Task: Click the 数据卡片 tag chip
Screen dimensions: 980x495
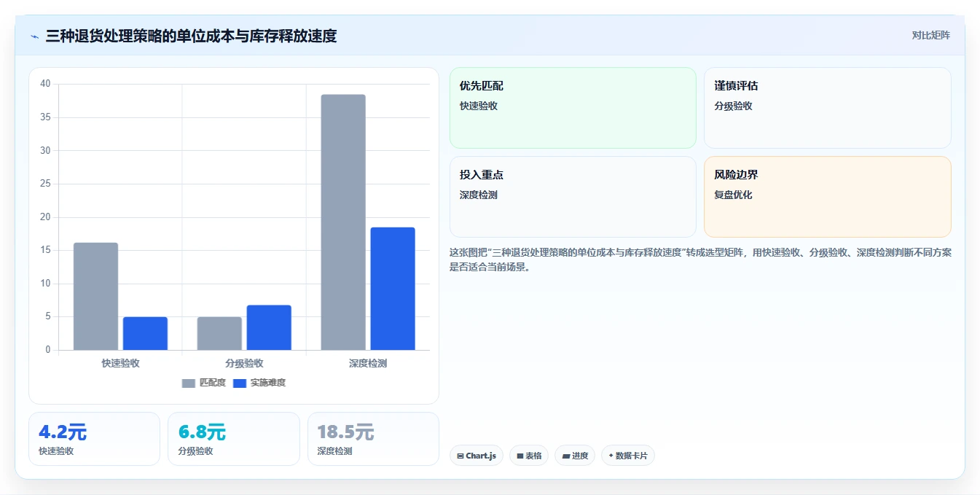Action: point(628,456)
